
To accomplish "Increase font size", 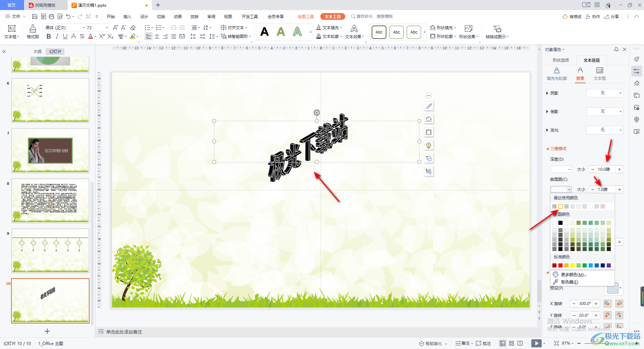I will pos(115,28).
